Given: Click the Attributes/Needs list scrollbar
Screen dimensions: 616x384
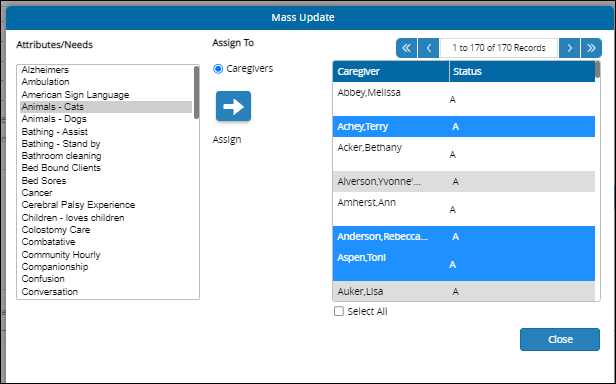Looking at the screenshot, I should tap(196, 92).
